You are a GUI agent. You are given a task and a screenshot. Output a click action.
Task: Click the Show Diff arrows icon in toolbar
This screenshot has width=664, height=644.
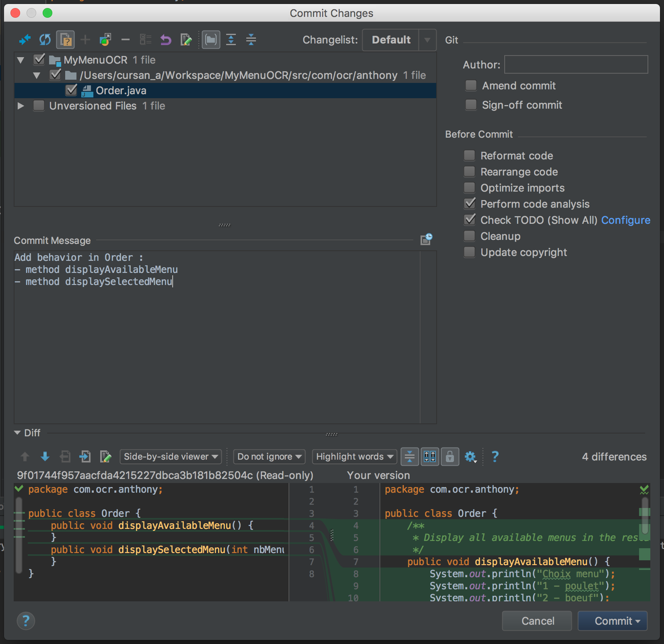pyautogui.click(x=25, y=40)
